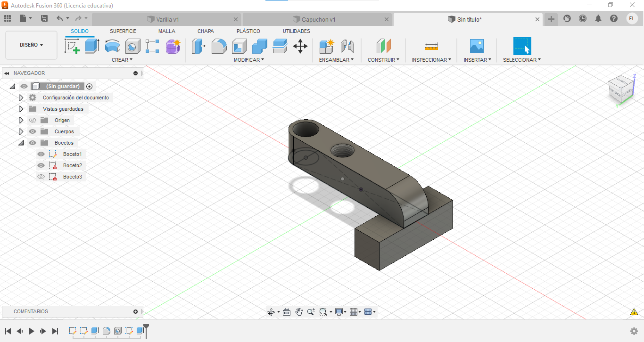Open the INSPECCIONAR dropdown menu
The height and width of the screenshot is (342, 644).
pyautogui.click(x=431, y=60)
